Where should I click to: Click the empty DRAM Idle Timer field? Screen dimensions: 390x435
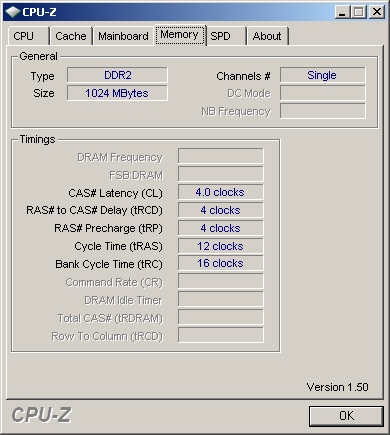pos(221,299)
